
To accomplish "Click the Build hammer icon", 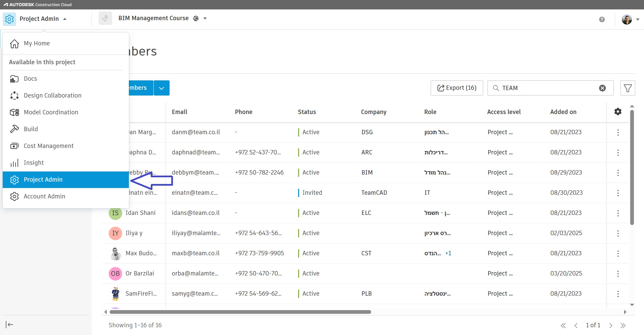I will click(x=14, y=129).
